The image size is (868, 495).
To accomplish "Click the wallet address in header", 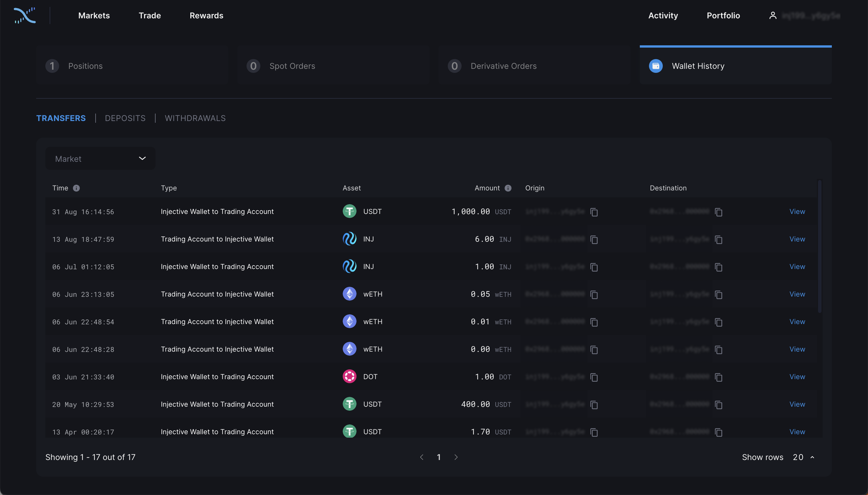I will [811, 16].
